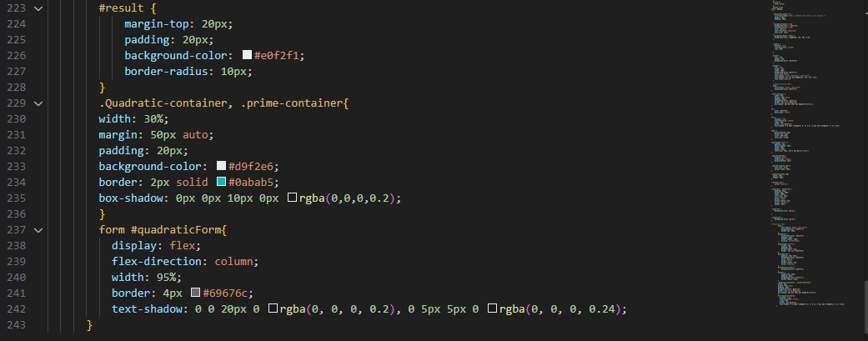Open color picker for #d9f2e6 swatch

click(222, 166)
